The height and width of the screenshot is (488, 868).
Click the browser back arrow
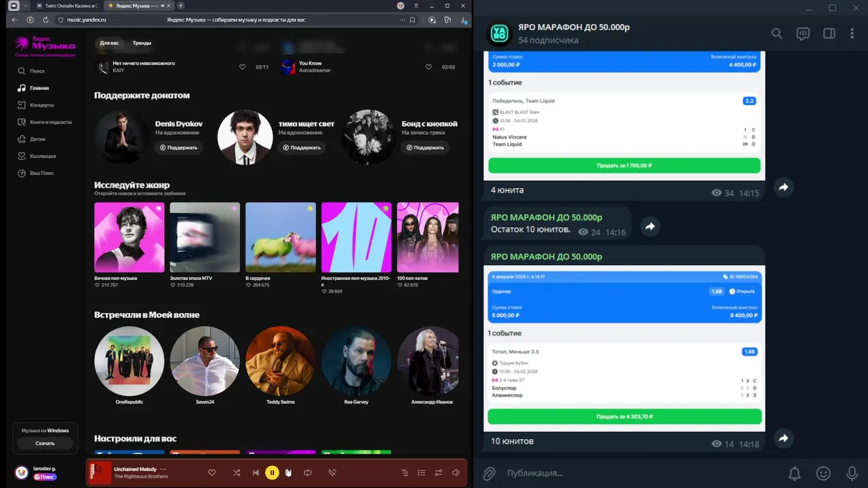coord(15,20)
